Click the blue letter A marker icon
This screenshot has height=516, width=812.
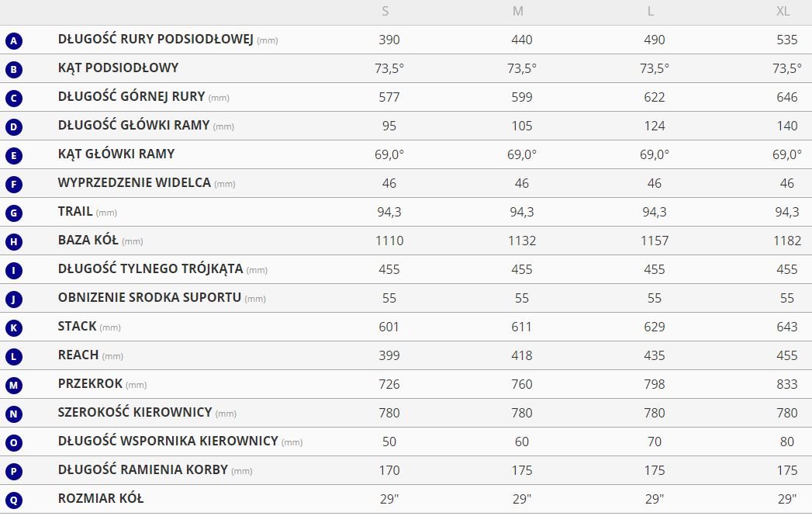tap(13, 41)
